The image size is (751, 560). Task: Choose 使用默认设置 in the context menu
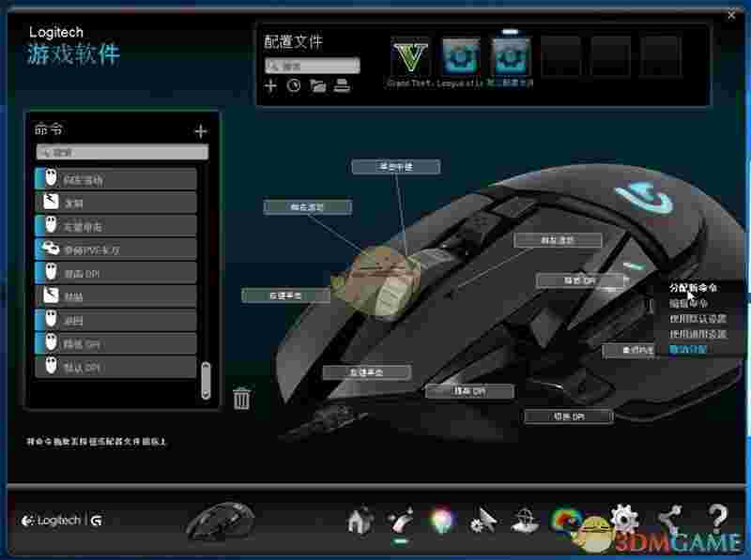pyautogui.click(x=697, y=318)
